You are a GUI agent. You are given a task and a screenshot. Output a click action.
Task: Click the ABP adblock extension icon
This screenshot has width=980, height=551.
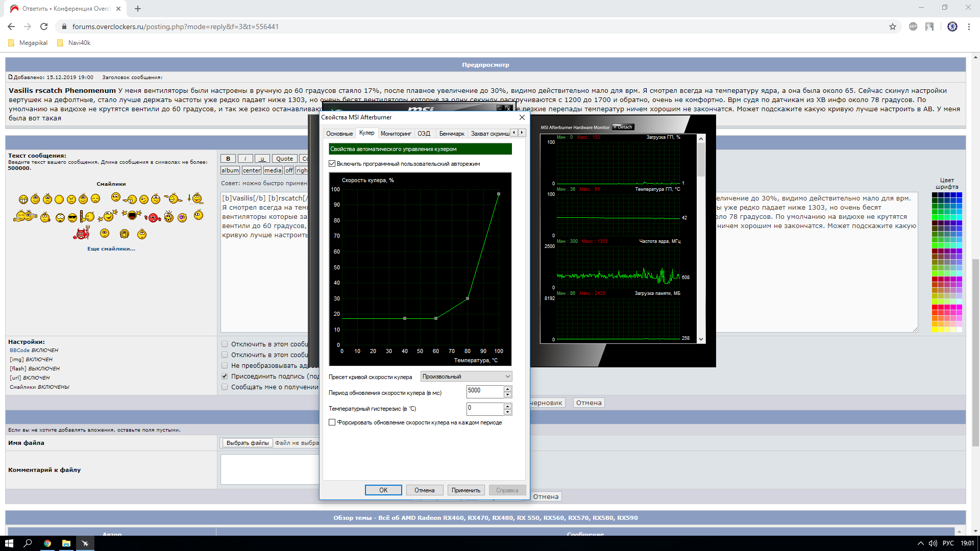[x=913, y=27]
